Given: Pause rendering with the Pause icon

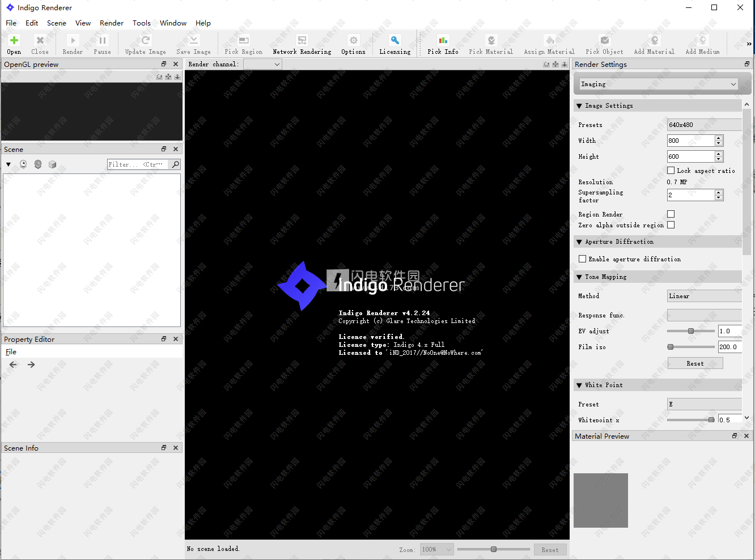Looking at the screenshot, I should [x=102, y=44].
